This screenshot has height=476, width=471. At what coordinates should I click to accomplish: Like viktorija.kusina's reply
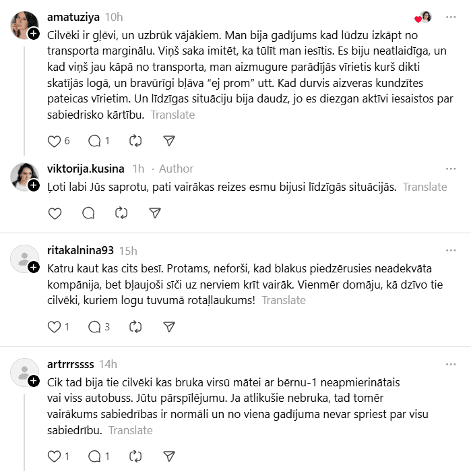click(x=55, y=213)
